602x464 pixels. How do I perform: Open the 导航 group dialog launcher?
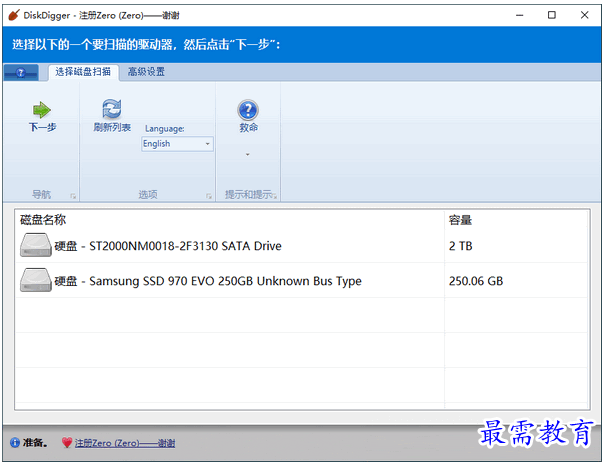click(x=73, y=196)
